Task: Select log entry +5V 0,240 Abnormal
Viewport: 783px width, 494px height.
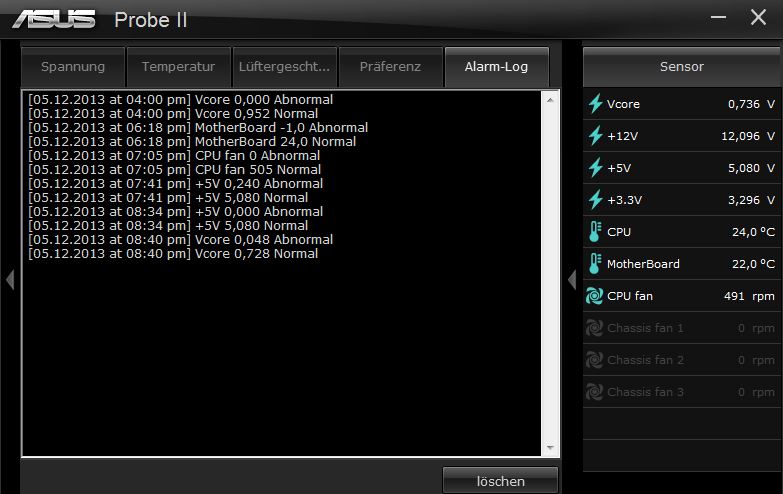Action: [x=175, y=183]
